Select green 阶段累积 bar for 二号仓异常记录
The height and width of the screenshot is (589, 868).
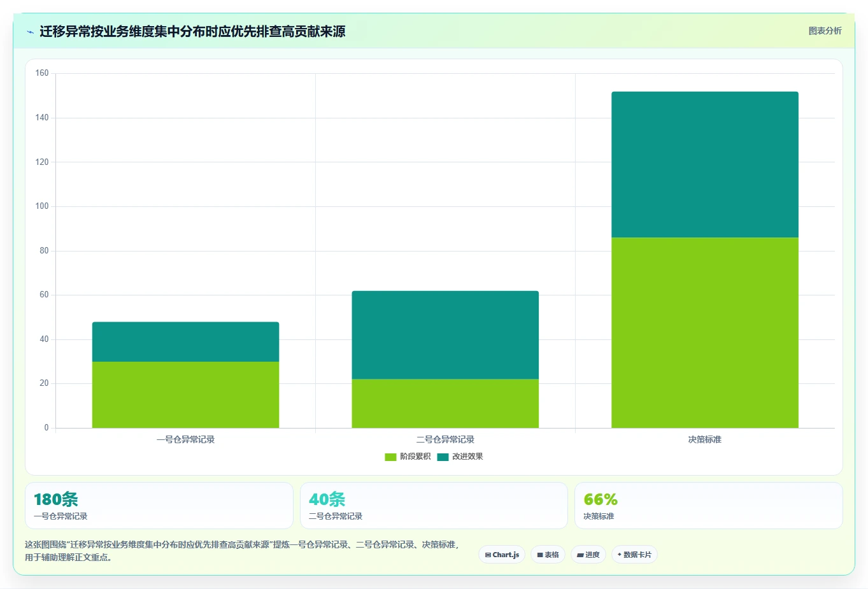[445, 404]
